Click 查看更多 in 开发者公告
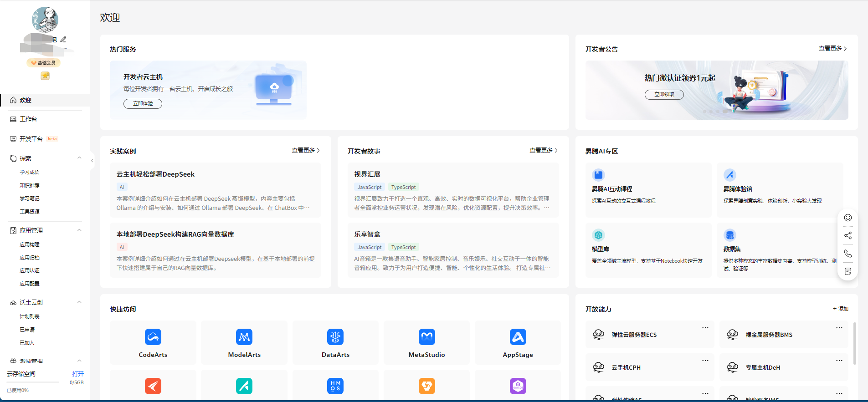Image resolution: width=868 pixels, height=402 pixels. click(x=832, y=48)
